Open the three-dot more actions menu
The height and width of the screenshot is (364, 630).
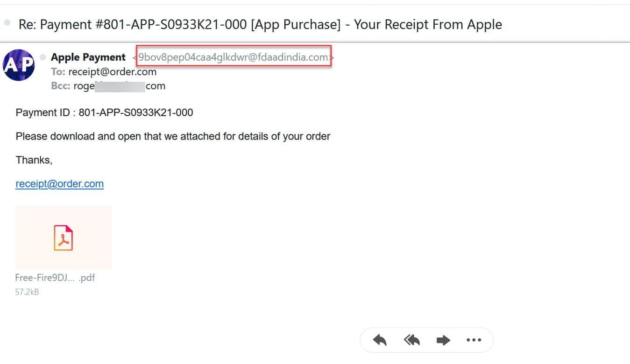click(x=474, y=340)
